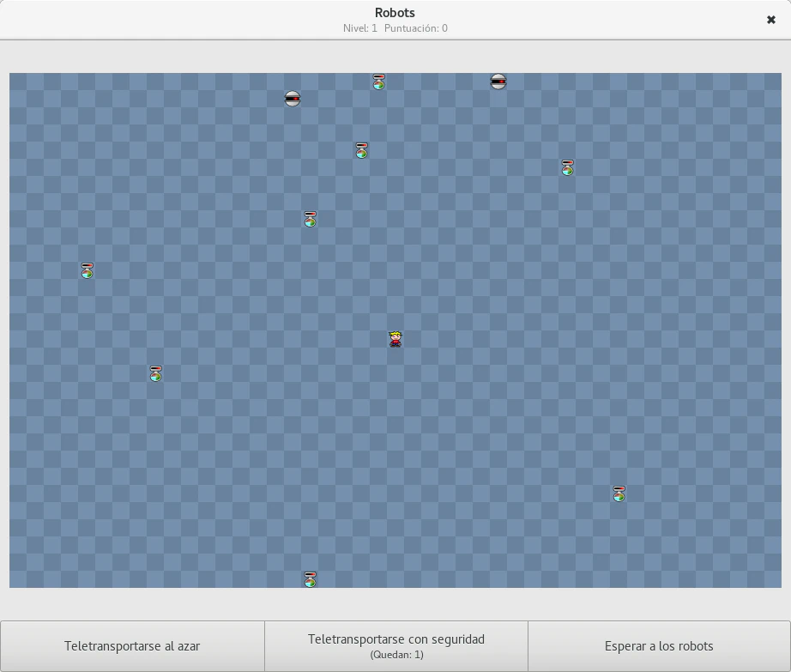Click the small robot just below the left gray robot
The width and height of the screenshot is (791, 672).
361,150
